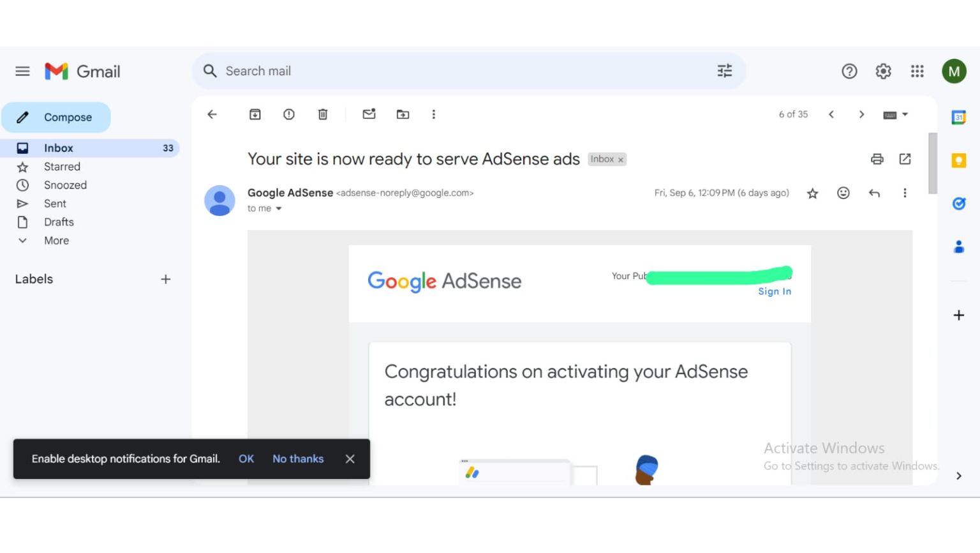This screenshot has height=553, width=980.
Task: Click the Fri, Sep 6 timestamp
Action: coord(722,193)
